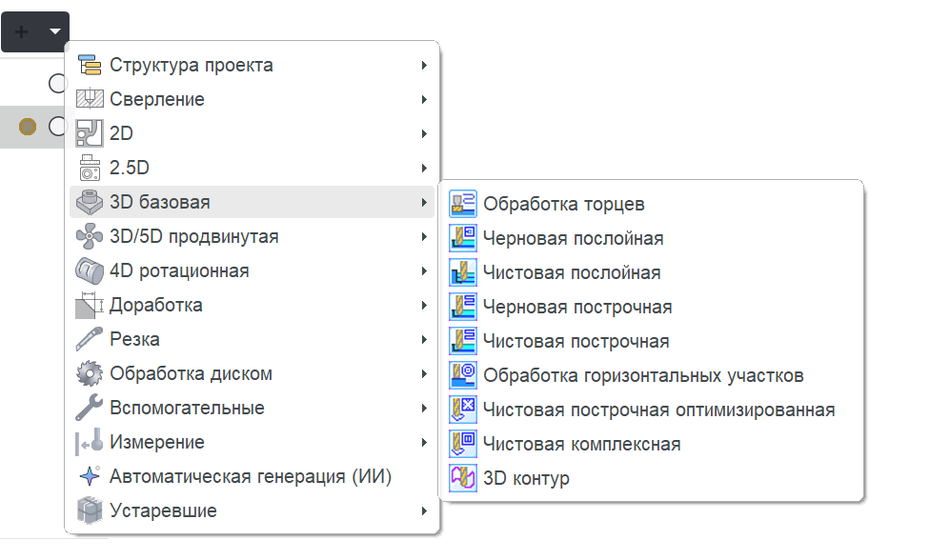Click the Черновая построчная icon
Image resolution: width=929 pixels, height=560 pixels.
point(463,307)
